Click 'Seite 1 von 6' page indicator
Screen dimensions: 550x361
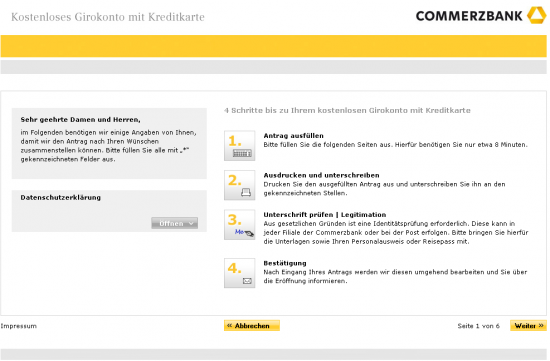click(x=478, y=326)
